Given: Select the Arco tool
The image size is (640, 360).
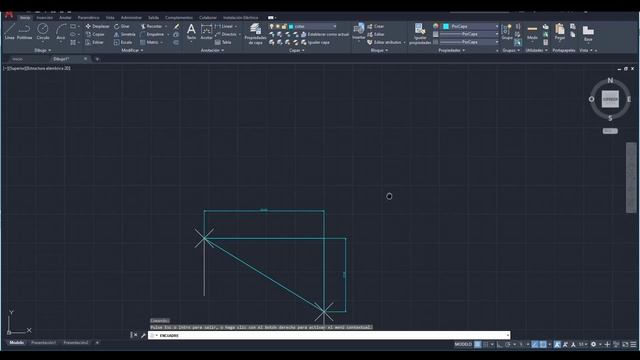Looking at the screenshot, I should (61, 31).
